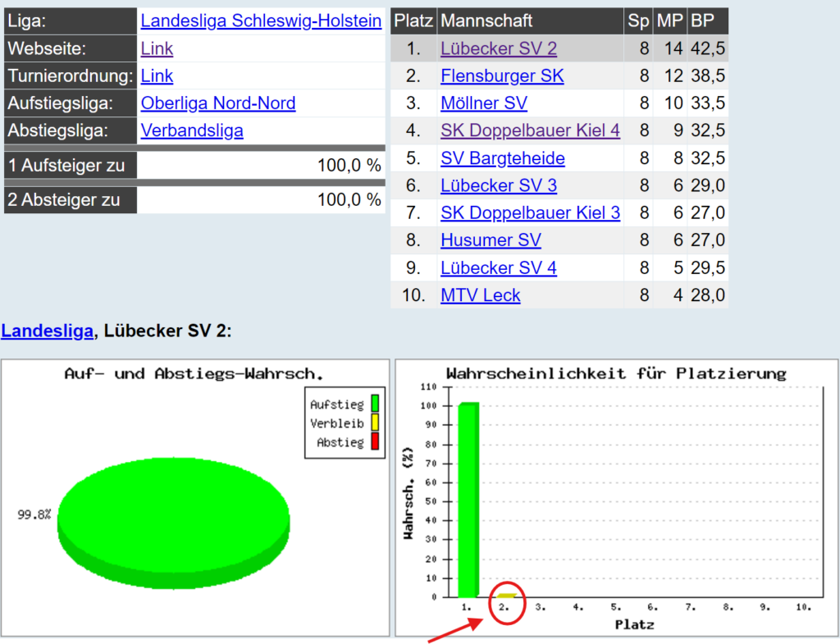Image resolution: width=840 pixels, height=644 pixels.
Task: Select Lübecker SV 4 in standings
Action: tap(498, 268)
